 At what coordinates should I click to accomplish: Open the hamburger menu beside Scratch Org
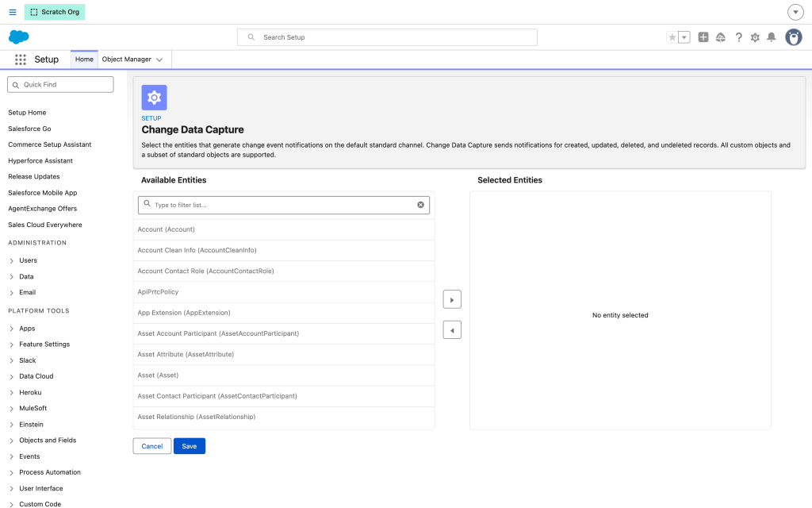(x=13, y=12)
